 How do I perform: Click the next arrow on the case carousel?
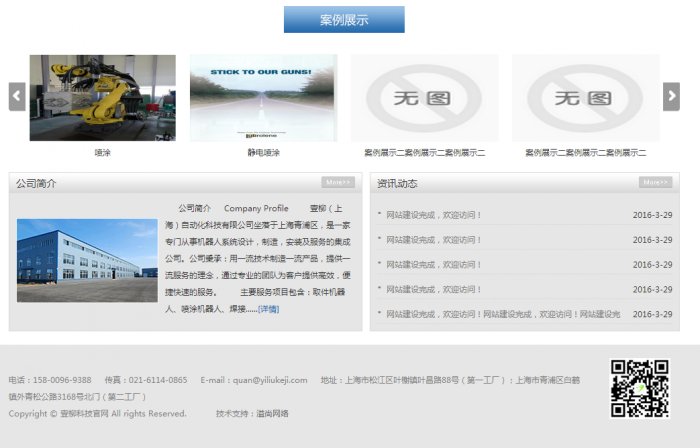pyautogui.click(x=671, y=96)
